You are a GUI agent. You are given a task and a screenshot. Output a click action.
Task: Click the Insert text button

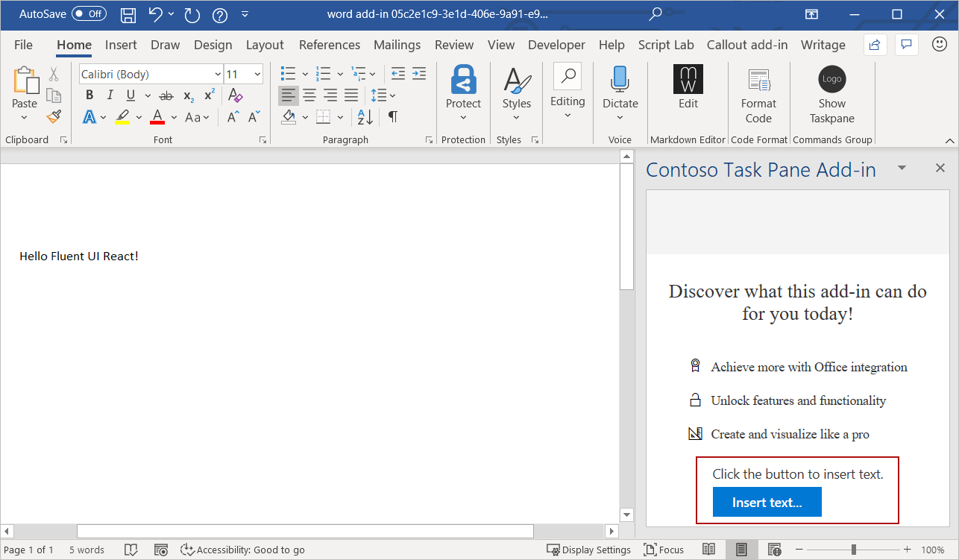click(767, 502)
